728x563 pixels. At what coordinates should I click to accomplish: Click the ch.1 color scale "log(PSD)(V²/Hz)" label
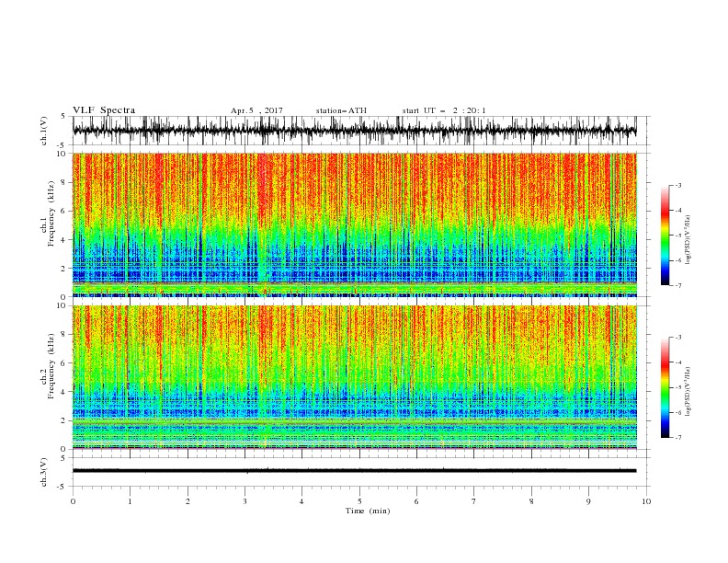(688, 240)
